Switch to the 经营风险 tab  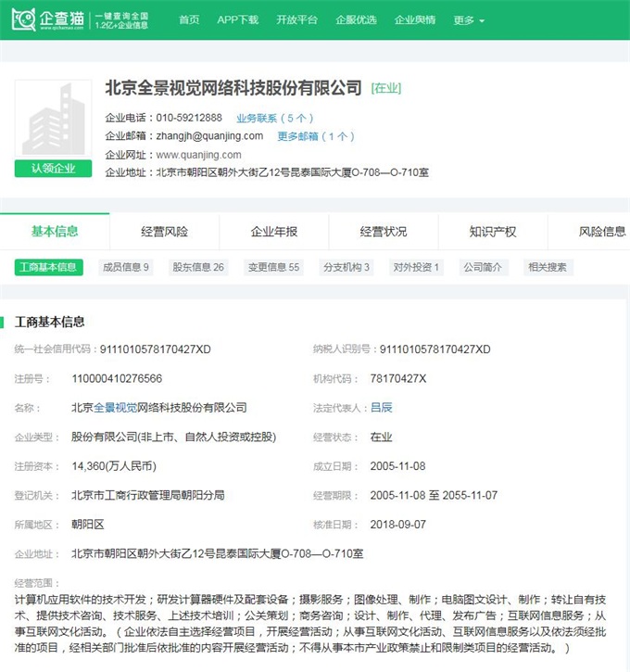(164, 232)
